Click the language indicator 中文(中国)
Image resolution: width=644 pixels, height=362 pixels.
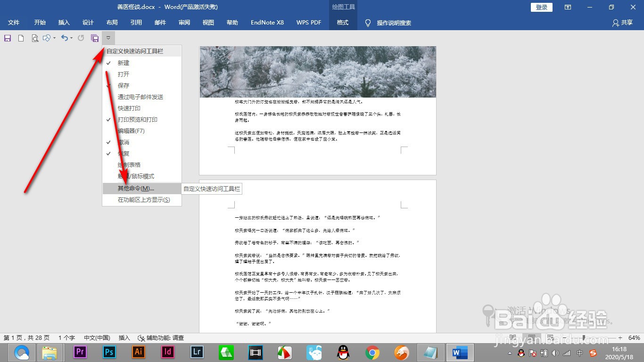pos(97,338)
